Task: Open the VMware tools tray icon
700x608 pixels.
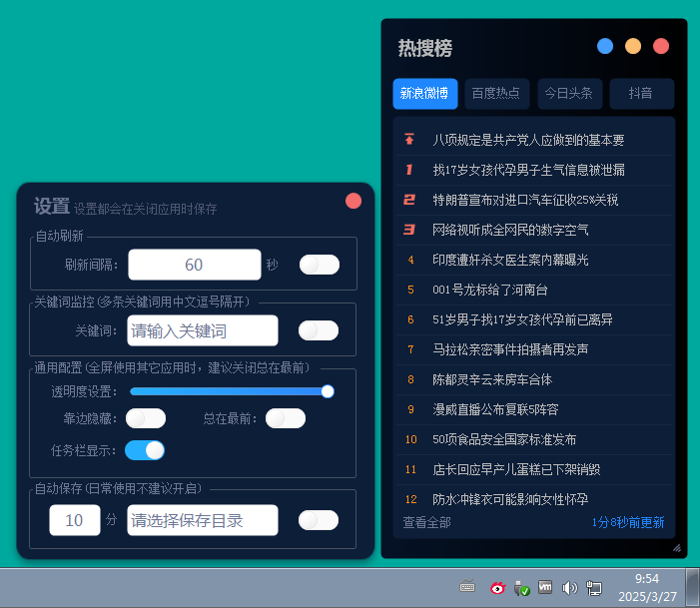Action: click(x=546, y=588)
